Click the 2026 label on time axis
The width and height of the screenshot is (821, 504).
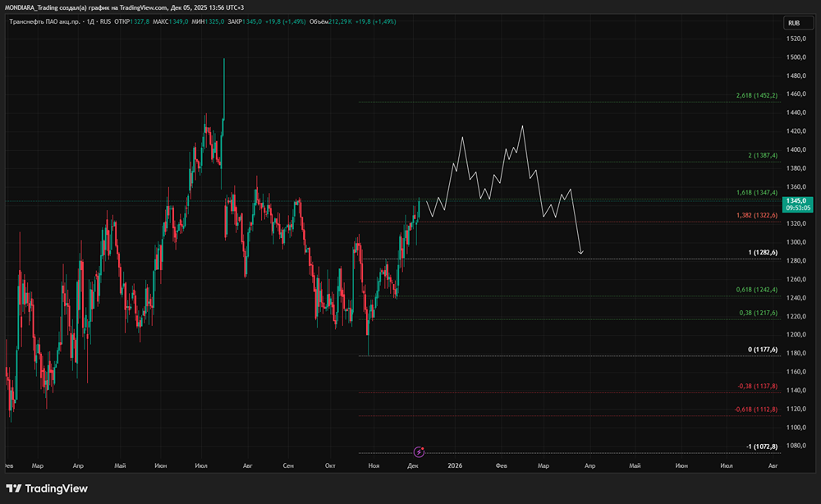pyautogui.click(x=456, y=465)
